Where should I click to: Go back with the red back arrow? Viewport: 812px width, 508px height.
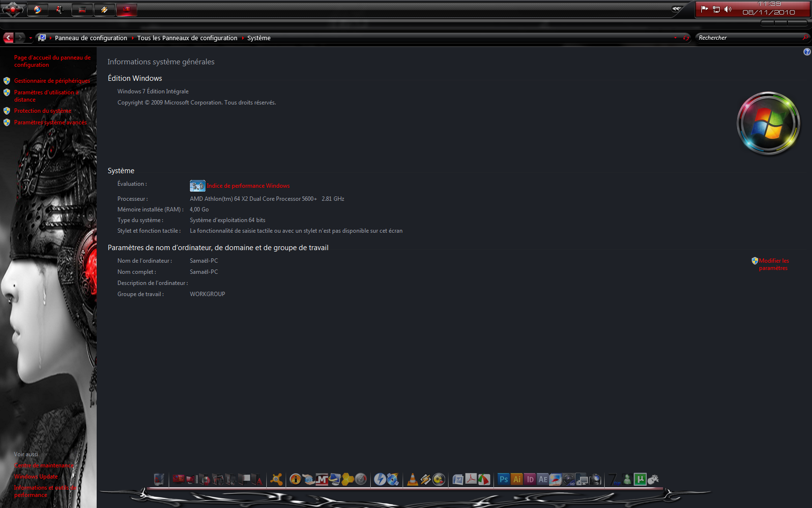[x=8, y=38]
